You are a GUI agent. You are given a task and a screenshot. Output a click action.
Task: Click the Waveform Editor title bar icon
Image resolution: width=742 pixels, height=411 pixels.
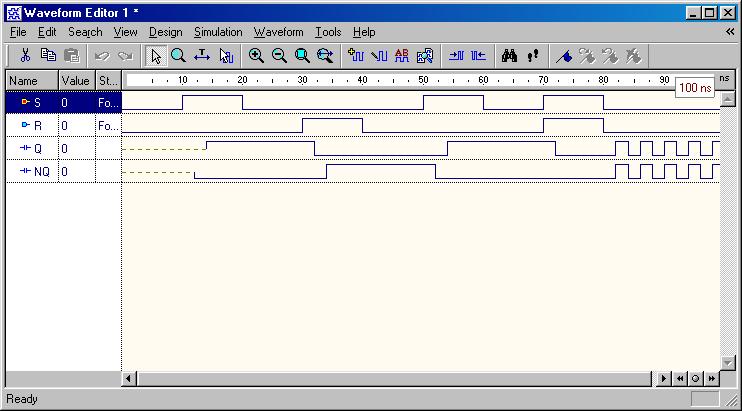coord(14,13)
